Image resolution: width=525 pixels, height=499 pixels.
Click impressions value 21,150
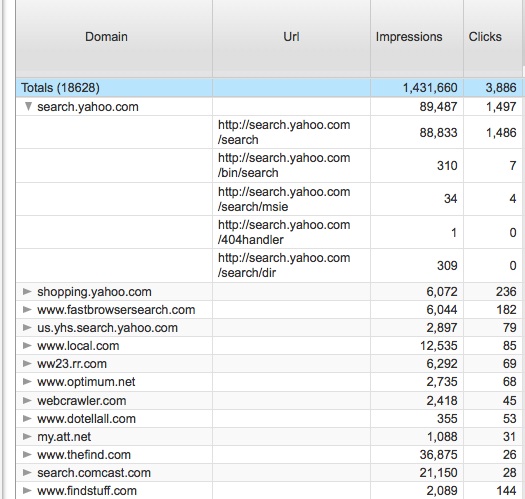click(438, 473)
